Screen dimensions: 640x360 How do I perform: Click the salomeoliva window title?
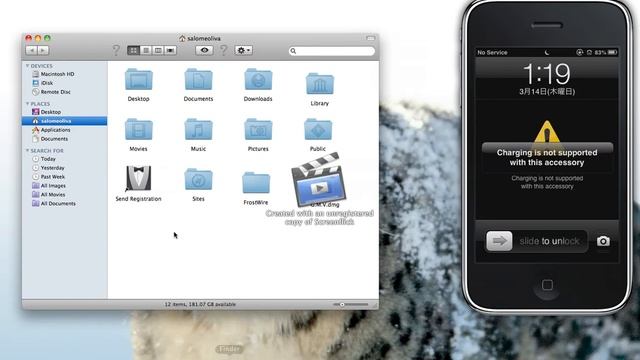click(x=200, y=38)
